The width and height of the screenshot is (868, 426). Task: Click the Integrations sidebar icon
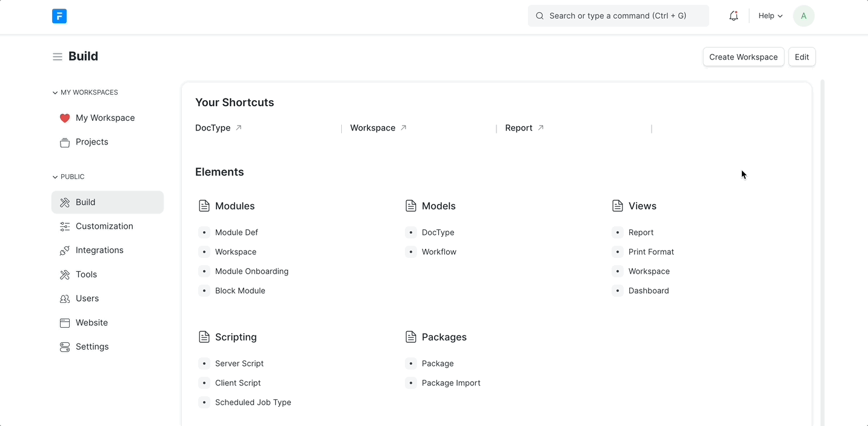point(65,250)
